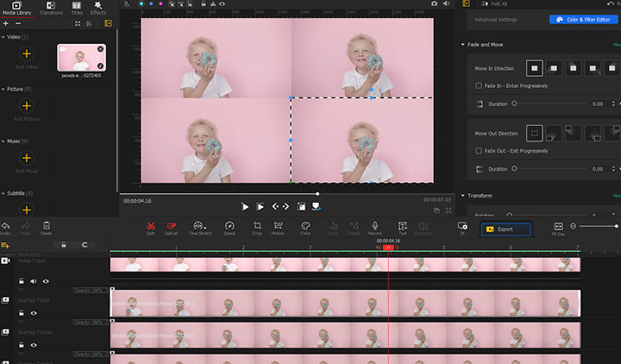Select the Split tool in timeline toolbar
Image resolution: width=621 pixels, height=364 pixels.
click(150, 227)
